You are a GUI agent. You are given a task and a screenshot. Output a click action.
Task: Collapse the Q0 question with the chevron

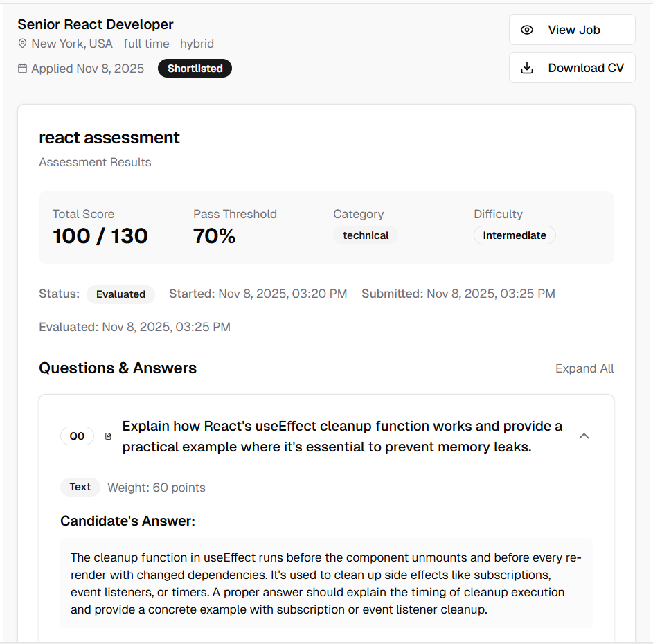584,436
